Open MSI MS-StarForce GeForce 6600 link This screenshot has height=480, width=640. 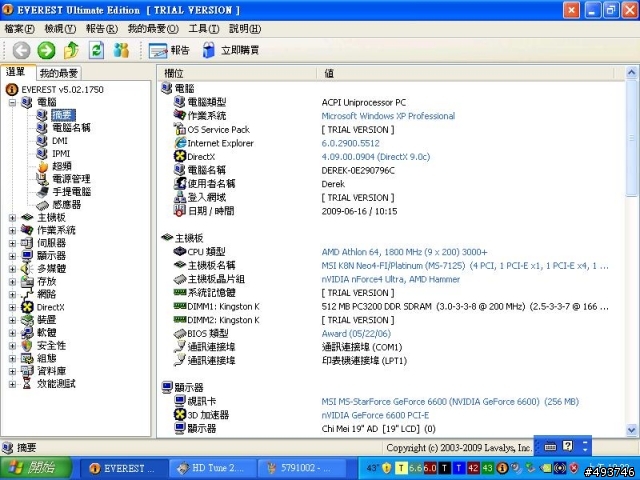coord(450,402)
